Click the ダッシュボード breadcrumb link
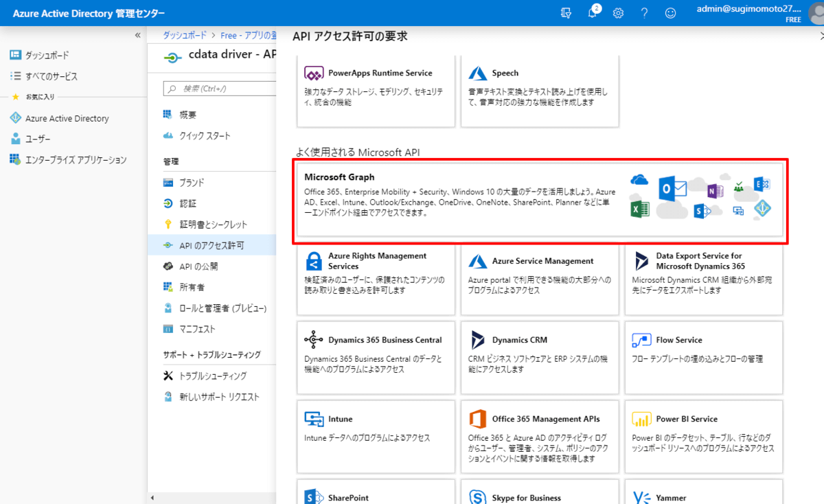Screen dimensions: 824x504 click(x=184, y=35)
